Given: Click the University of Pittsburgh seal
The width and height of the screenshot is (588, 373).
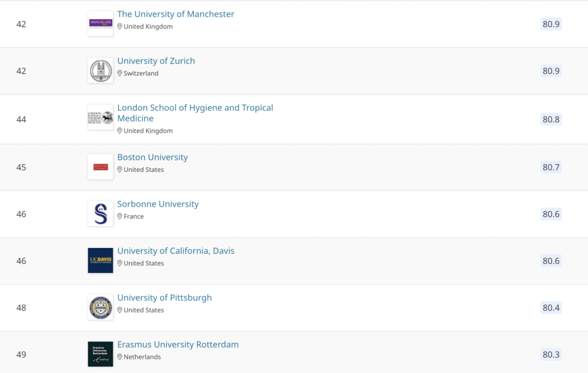Looking at the screenshot, I should [x=100, y=307].
